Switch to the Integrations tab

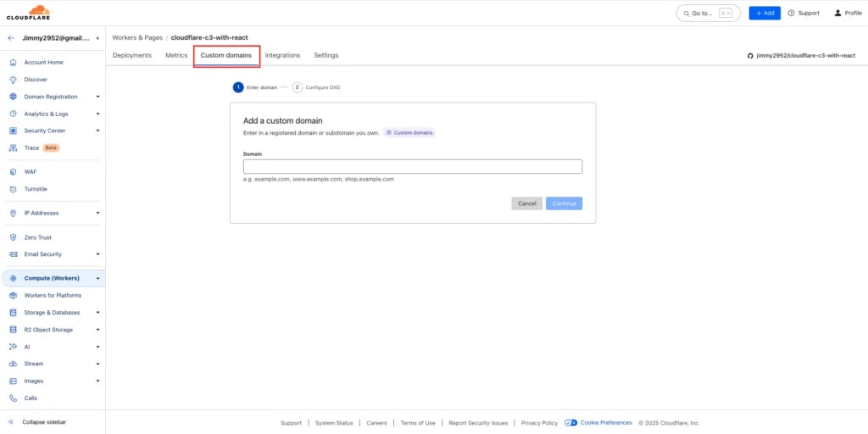coord(282,55)
